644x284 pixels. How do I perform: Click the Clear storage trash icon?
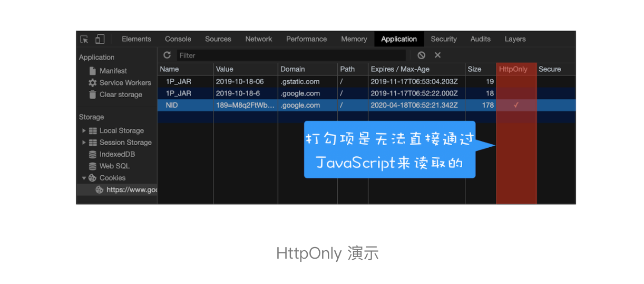[x=93, y=94]
